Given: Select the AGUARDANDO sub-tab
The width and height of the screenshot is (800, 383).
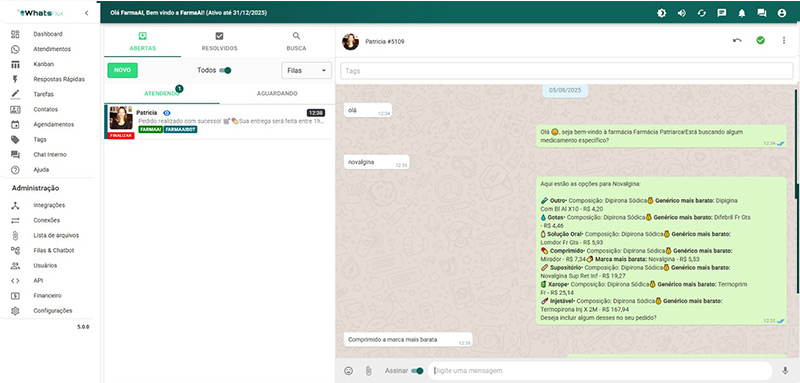Looking at the screenshot, I should (x=277, y=93).
